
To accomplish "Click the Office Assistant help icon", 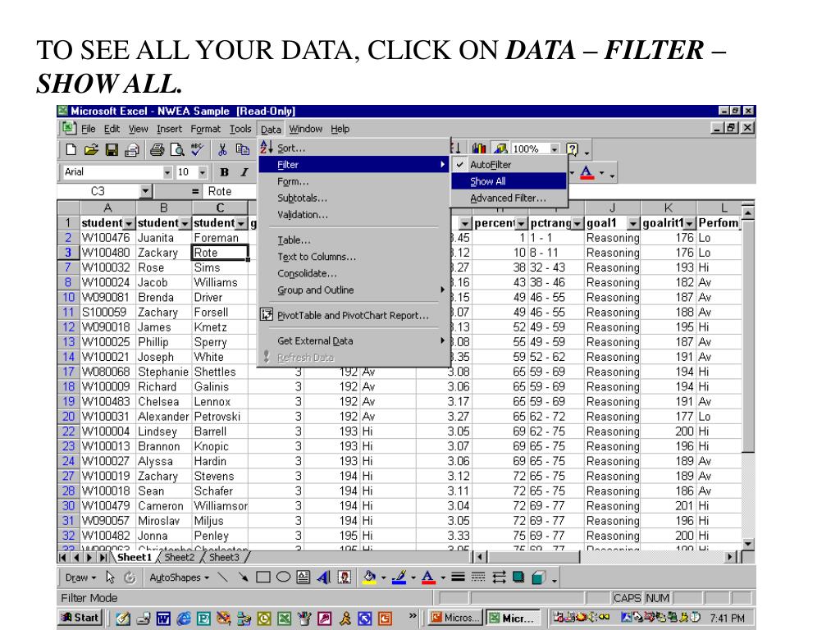I will (x=572, y=149).
